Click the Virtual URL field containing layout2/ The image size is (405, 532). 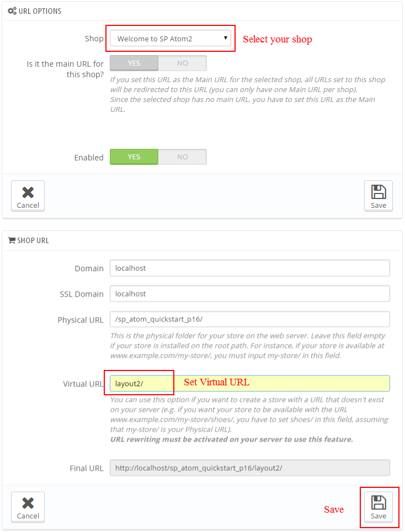coord(250,383)
